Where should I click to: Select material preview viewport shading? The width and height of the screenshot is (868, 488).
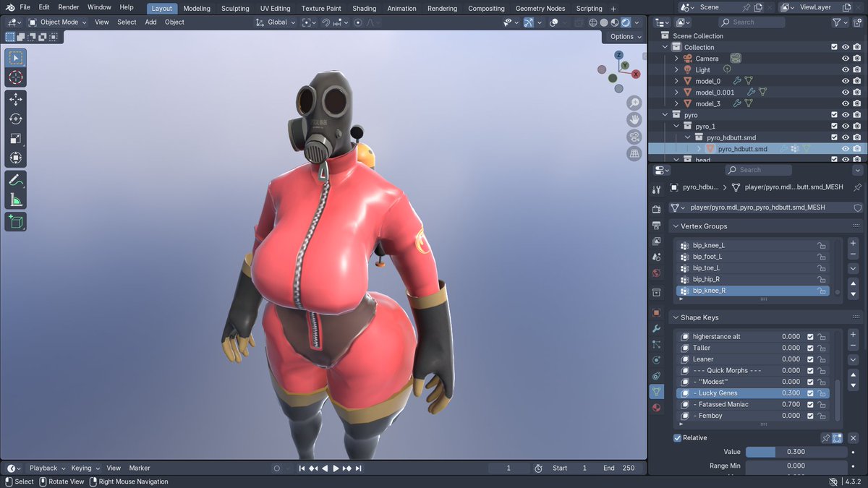615,22
